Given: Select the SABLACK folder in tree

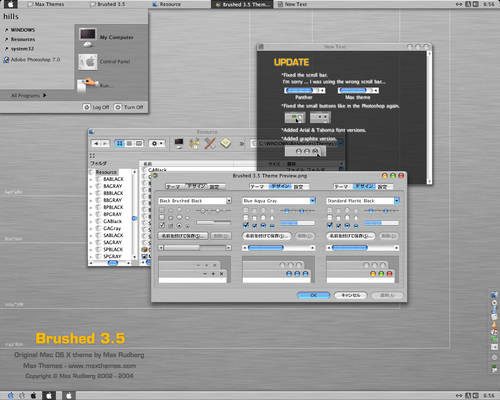Looking at the screenshot, I should (x=113, y=235).
